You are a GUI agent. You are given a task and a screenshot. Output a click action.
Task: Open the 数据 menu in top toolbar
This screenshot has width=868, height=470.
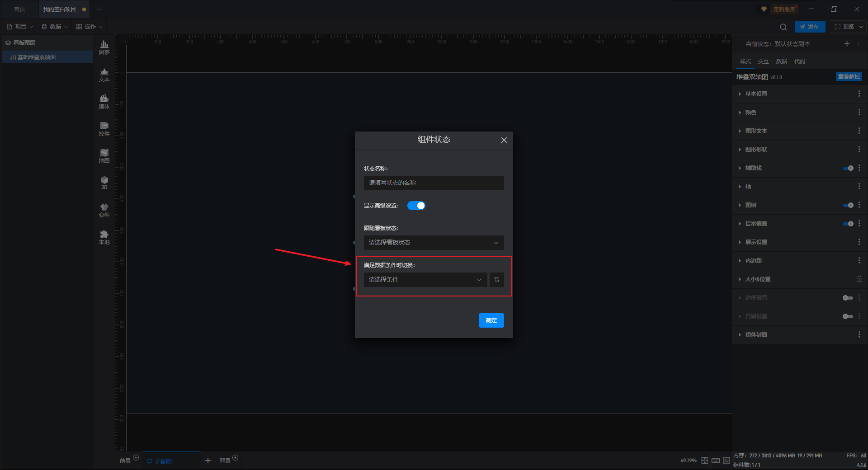point(55,27)
